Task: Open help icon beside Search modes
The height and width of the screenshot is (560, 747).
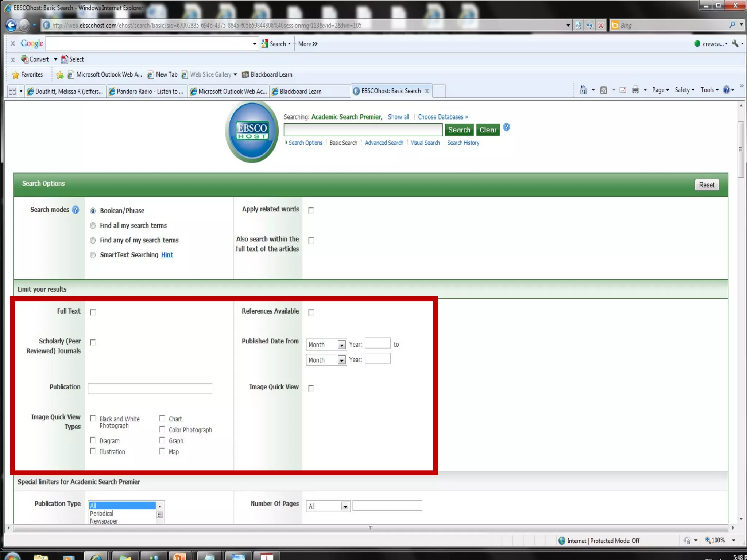Action: tap(76, 210)
